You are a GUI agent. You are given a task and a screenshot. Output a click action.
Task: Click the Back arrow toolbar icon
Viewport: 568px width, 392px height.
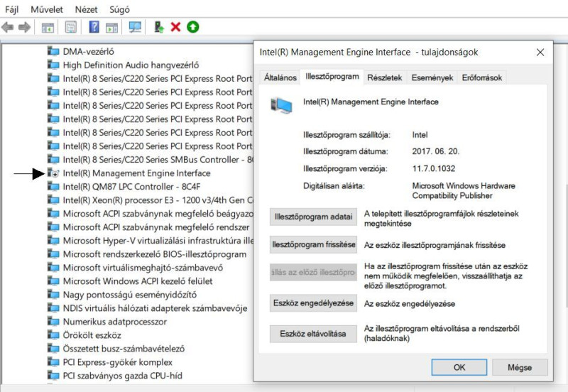click(x=7, y=27)
